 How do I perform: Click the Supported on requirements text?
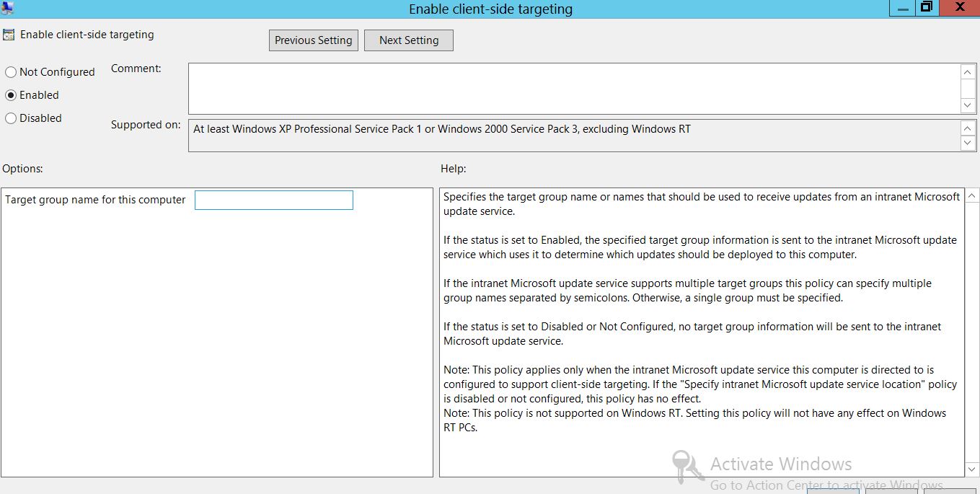point(441,129)
